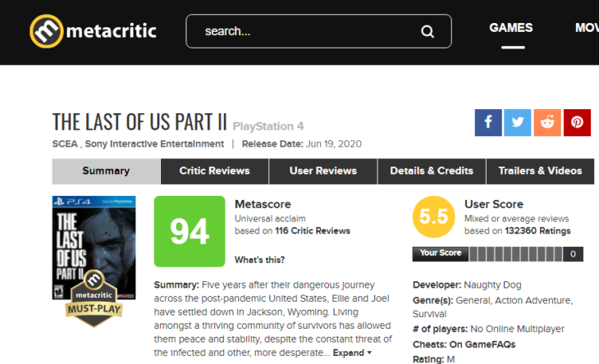The height and width of the screenshot is (364, 599).
Task: Click the Metacritic logo icon
Action: (46, 31)
